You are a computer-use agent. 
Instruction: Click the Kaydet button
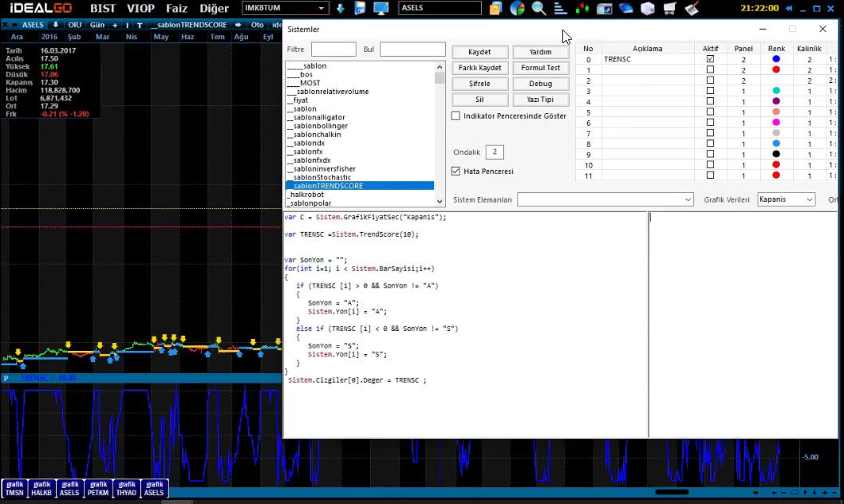pos(479,52)
